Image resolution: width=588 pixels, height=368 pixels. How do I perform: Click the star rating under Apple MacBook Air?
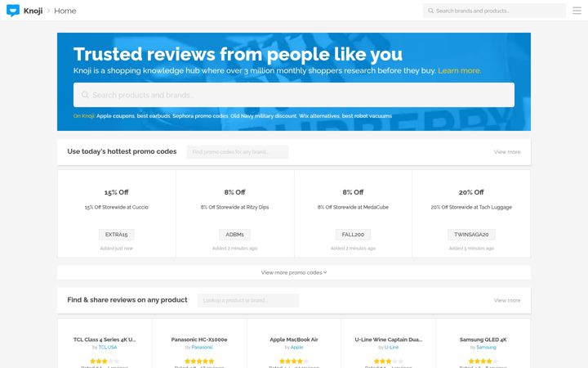294,361
